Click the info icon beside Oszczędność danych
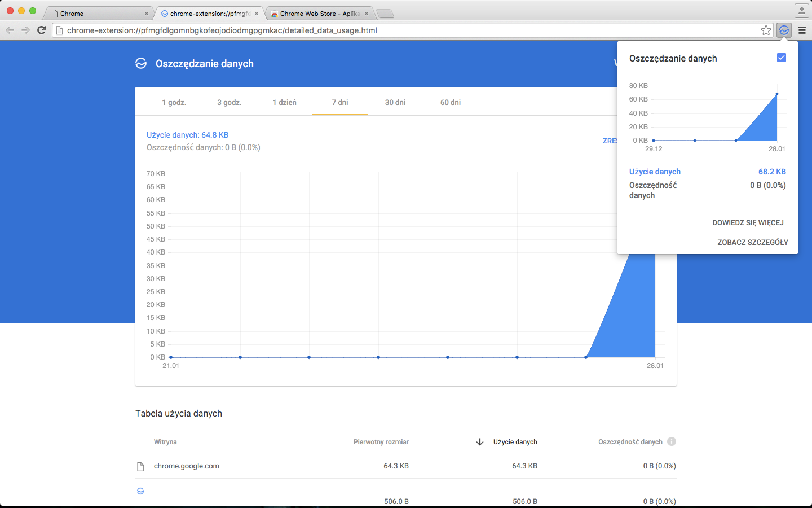 pos(671,441)
